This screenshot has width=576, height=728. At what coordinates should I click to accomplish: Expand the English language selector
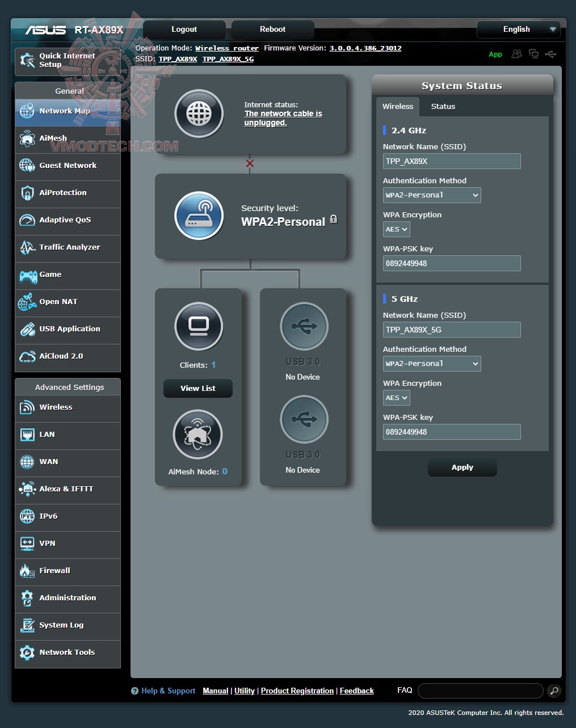[518, 29]
